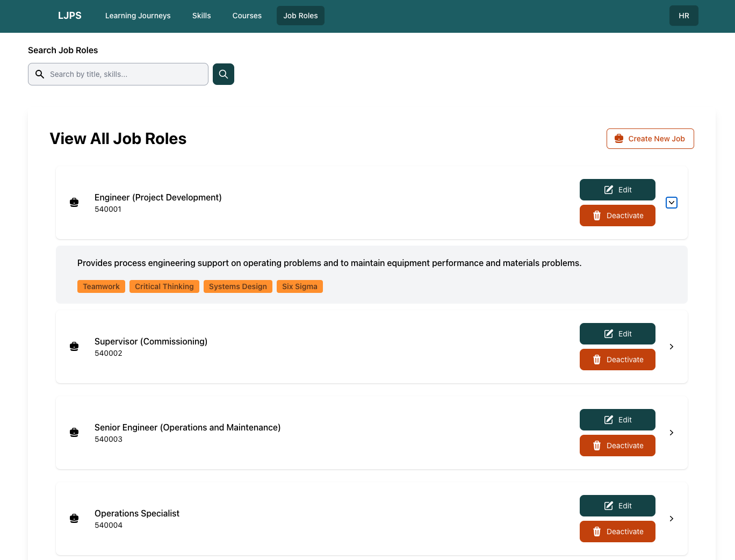Collapse the Engineer (Project Development) details
The height and width of the screenshot is (560, 735).
point(672,203)
